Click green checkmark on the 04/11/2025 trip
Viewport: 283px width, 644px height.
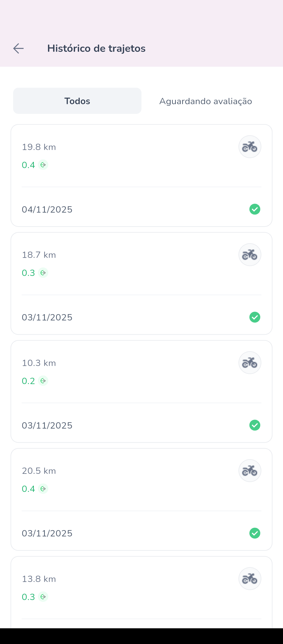(x=255, y=209)
